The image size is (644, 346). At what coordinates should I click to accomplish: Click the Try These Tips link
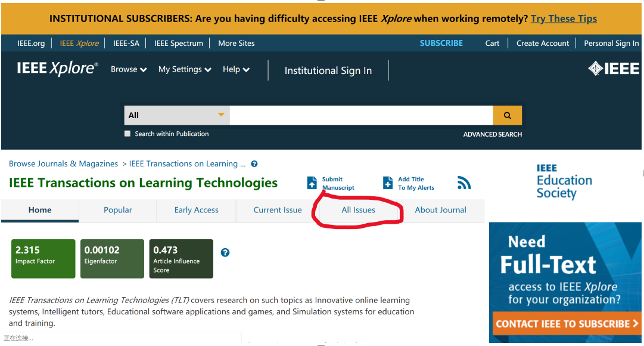click(x=564, y=19)
